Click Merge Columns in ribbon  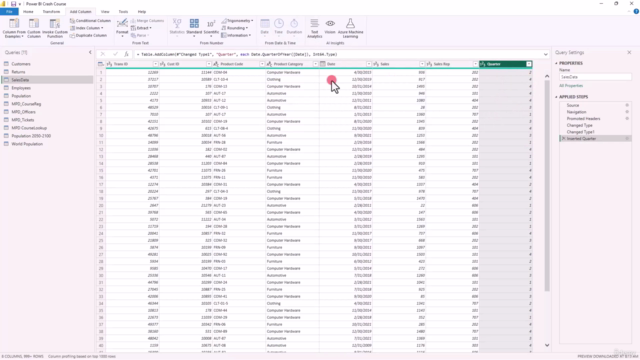point(147,20)
